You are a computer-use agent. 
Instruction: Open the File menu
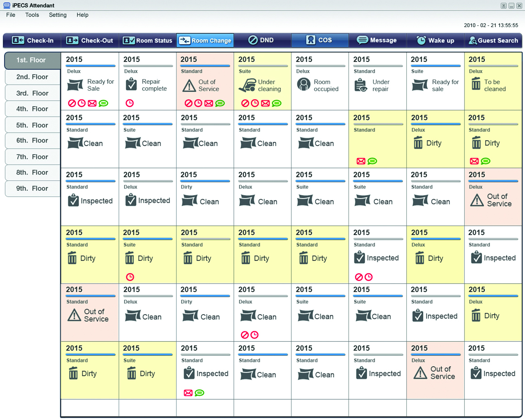[x=11, y=15]
